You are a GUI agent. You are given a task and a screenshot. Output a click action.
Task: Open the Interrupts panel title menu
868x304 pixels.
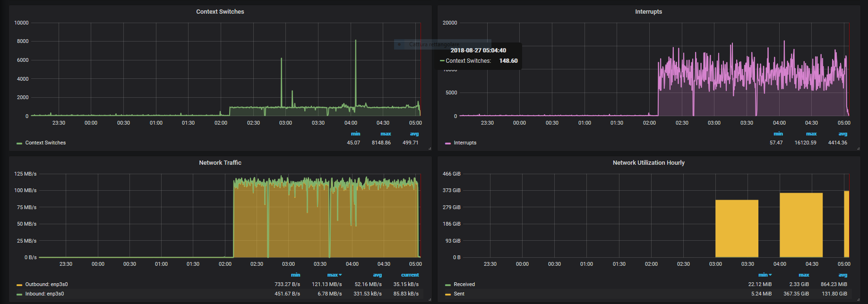tap(648, 12)
